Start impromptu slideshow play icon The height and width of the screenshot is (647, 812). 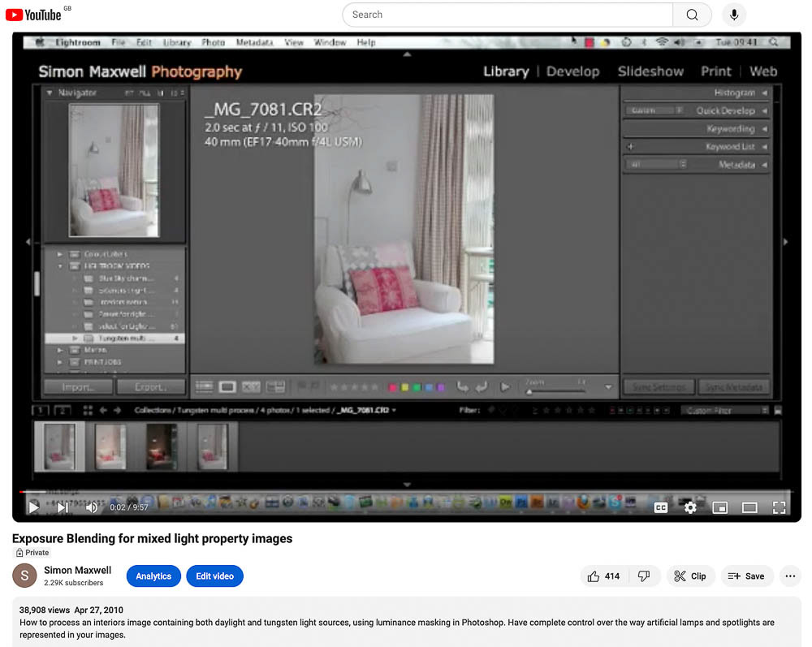click(505, 387)
